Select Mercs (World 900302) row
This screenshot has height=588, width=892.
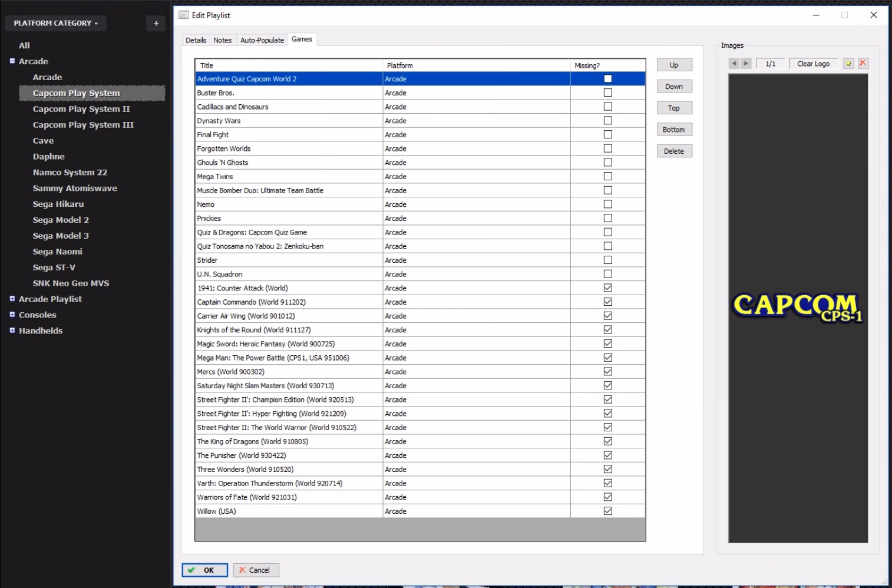[420, 372]
